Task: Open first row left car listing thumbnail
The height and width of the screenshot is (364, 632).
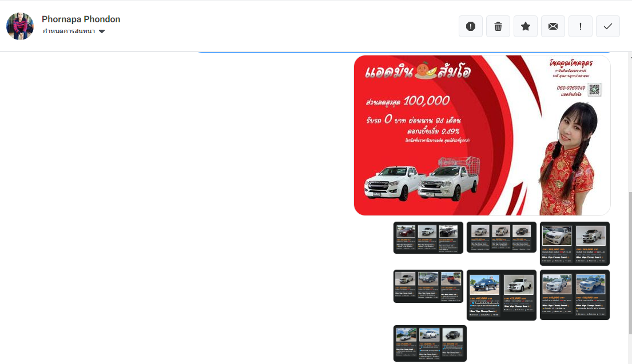Action: pos(428,238)
